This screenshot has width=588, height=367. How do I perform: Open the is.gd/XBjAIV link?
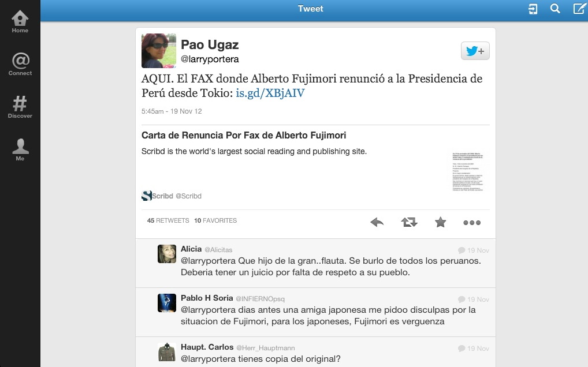pyautogui.click(x=270, y=93)
